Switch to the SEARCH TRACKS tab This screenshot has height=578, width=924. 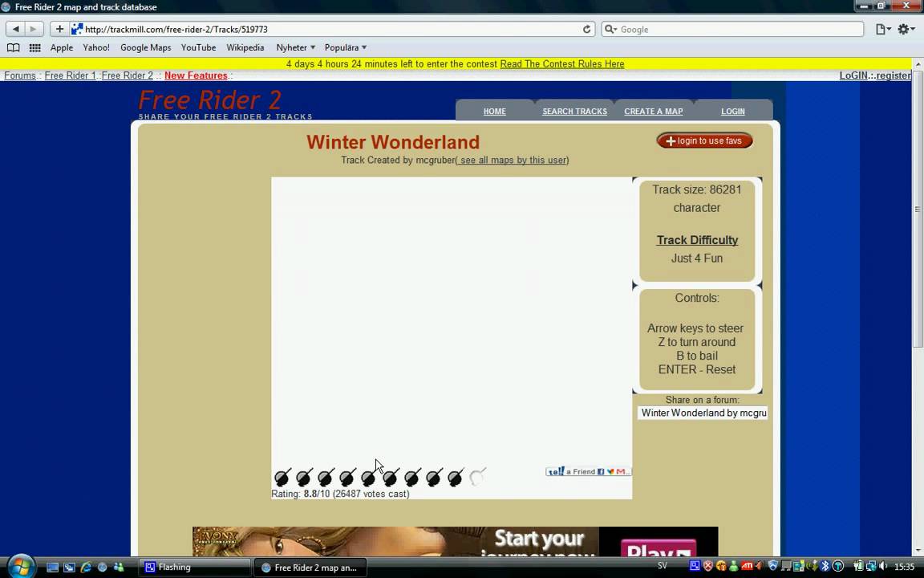pos(574,112)
